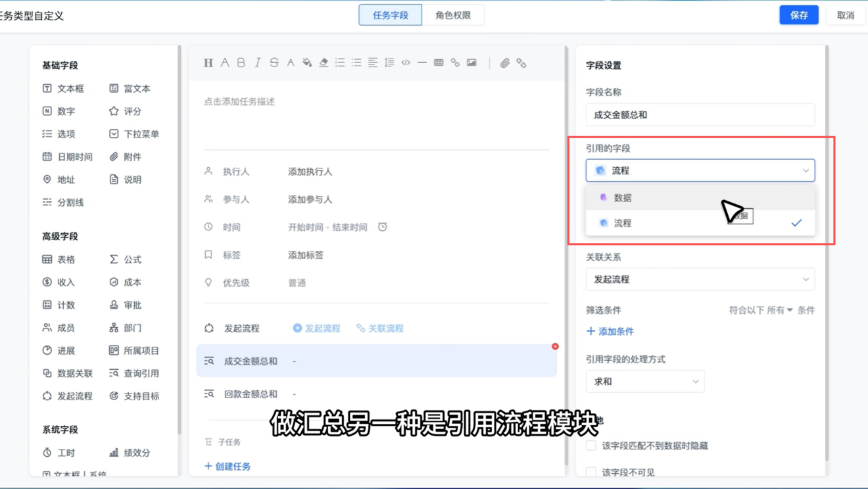Click blue 发起流程 action link
868x489 pixels.
pos(316,328)
